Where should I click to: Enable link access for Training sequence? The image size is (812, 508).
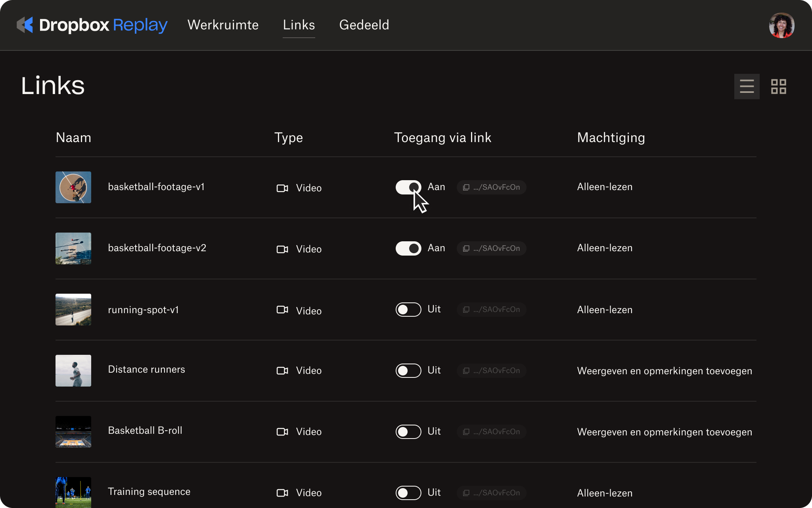[408, 493]
